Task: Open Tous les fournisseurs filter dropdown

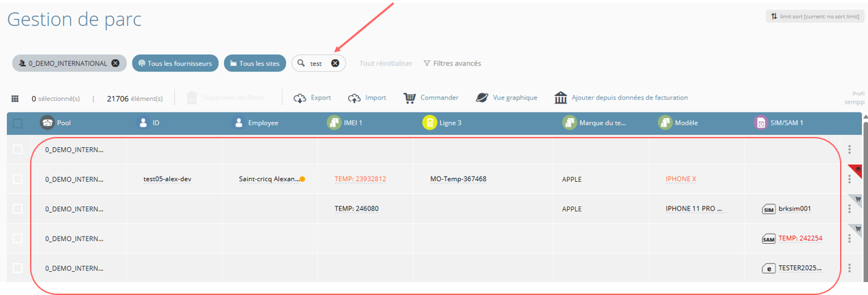Action: coord(175,63)
